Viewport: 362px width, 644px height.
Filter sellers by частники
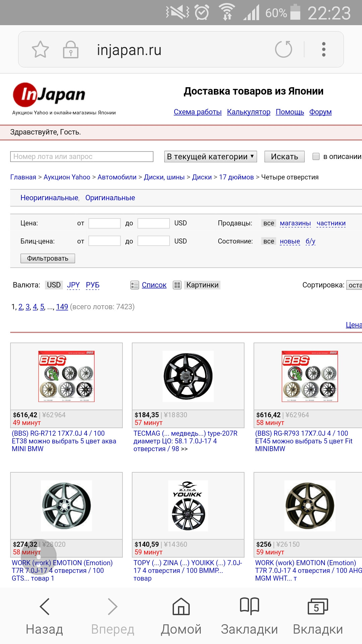(331, 223)
